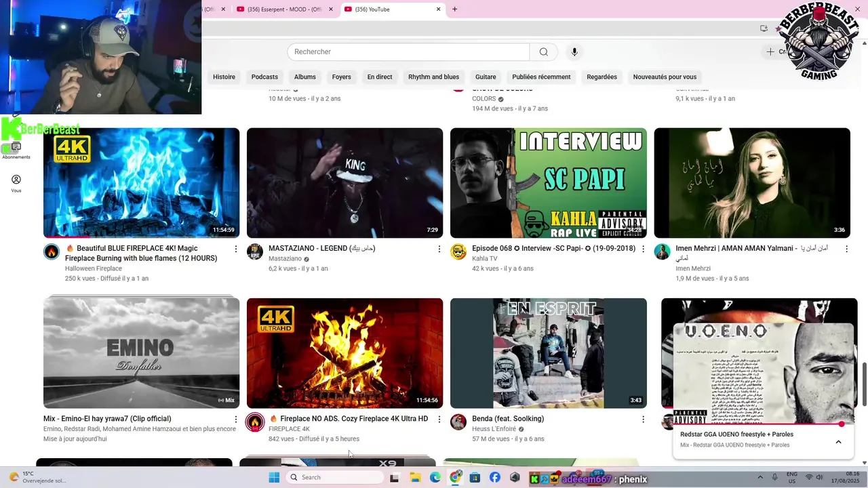
Task: Open COLORS channel link
Action: 484,99
